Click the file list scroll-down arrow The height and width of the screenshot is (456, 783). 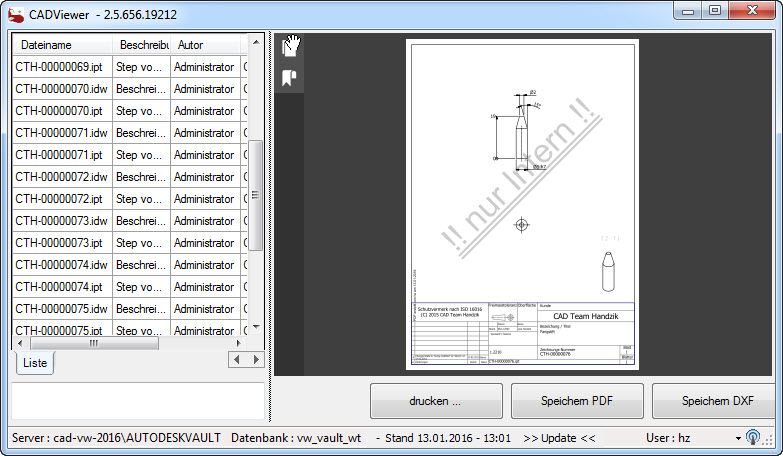pyautogui.click(x=256, y=328)
